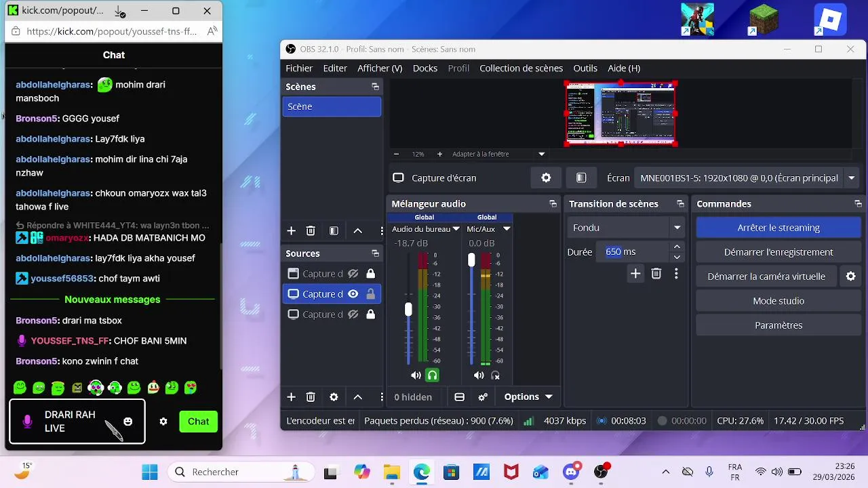Viewport: 868px width, 488px height.
Task: Remove selected source via Sources trash icon
Action: [311, 397]
